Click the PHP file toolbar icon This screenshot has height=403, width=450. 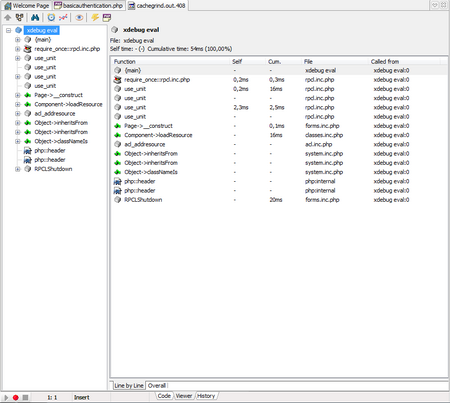pyautogui.click(x=107, y=18)
